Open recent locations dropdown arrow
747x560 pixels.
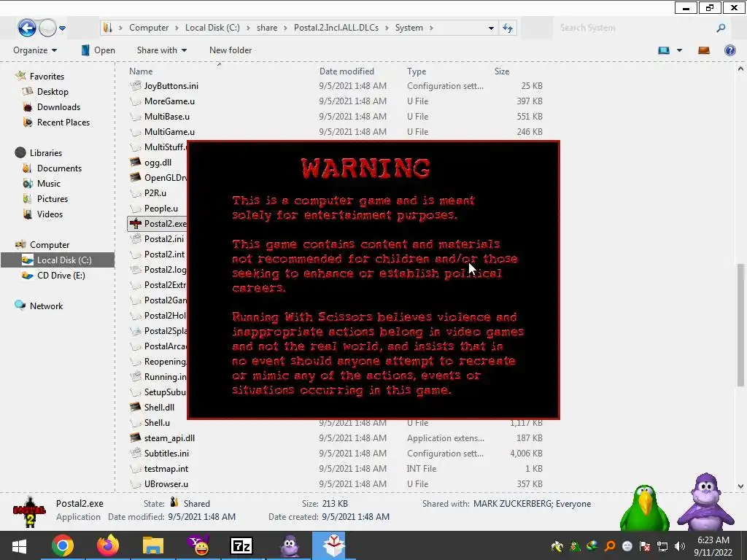tap(63, 28)
